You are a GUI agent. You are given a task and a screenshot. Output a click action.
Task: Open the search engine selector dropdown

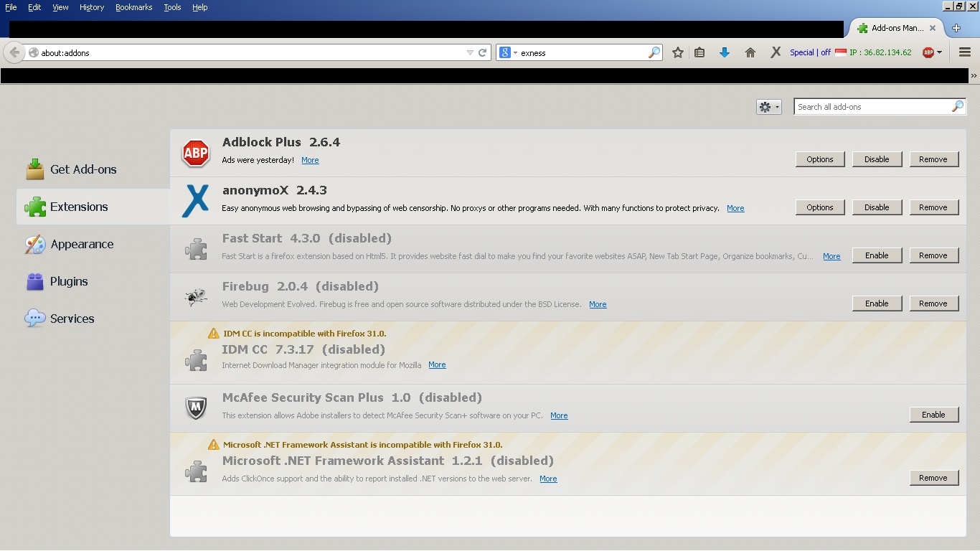pyautogui.click(x=508, y=52)
